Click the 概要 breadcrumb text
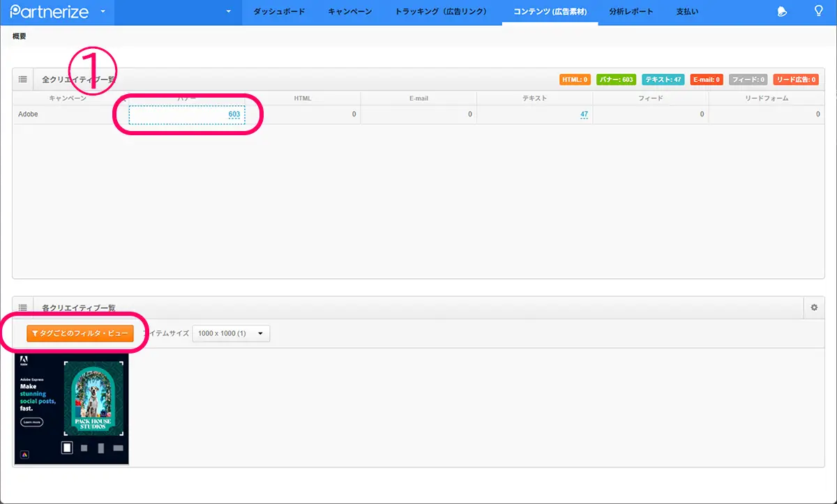The height and width of the screenshot is (504, 837). point(20,36)
